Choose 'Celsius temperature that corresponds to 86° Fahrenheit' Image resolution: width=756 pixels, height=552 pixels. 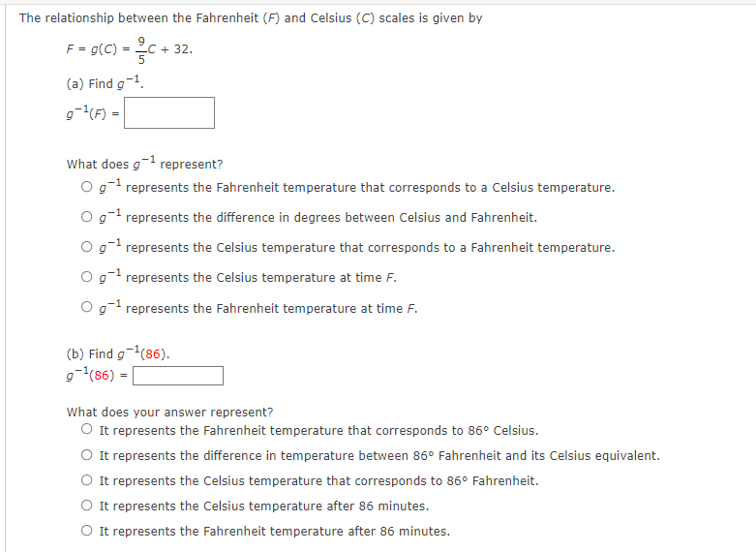(88, 480)
